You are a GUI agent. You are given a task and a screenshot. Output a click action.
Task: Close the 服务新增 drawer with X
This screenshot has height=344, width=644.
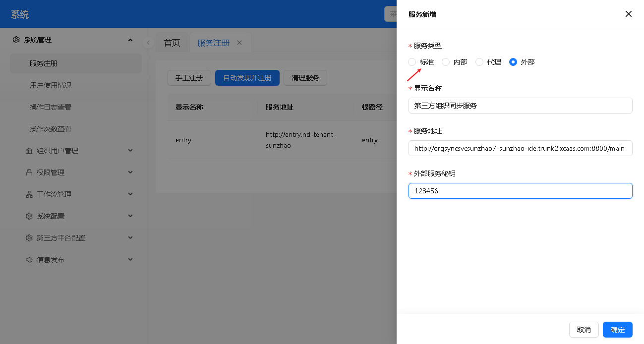coord(628,14)
